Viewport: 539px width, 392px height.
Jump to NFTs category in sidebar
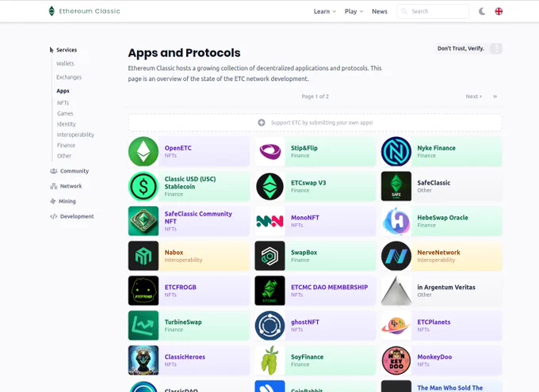[x=63, y=103]
